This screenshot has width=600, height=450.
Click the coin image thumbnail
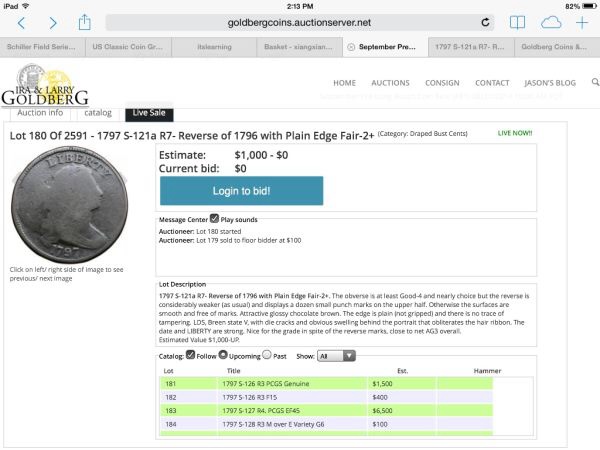(70, 205)
